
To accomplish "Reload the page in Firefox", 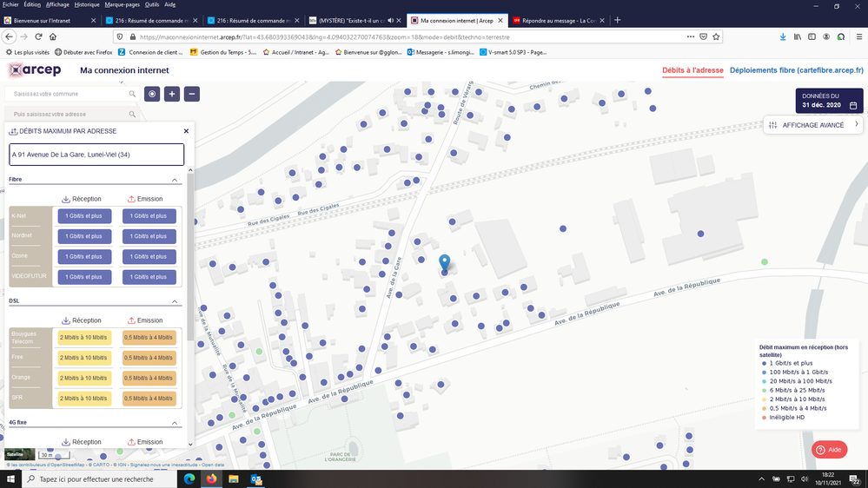I will pyautogui.click(x=38, y=37).
